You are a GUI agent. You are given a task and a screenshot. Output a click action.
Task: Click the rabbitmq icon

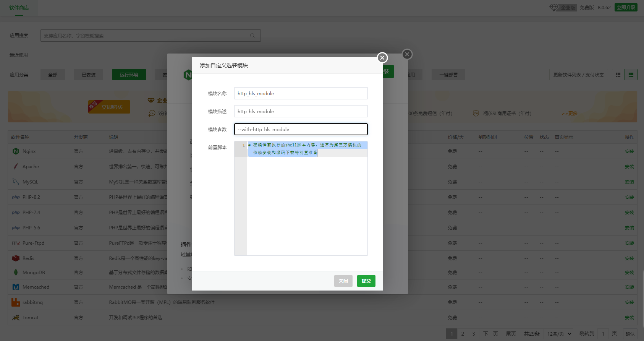pyautogui.click(x=16, y=302)
